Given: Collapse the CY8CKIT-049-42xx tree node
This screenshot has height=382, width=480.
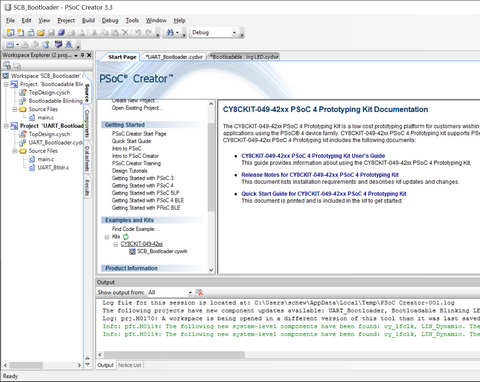Looking at the screenshot, I should 116,244.
